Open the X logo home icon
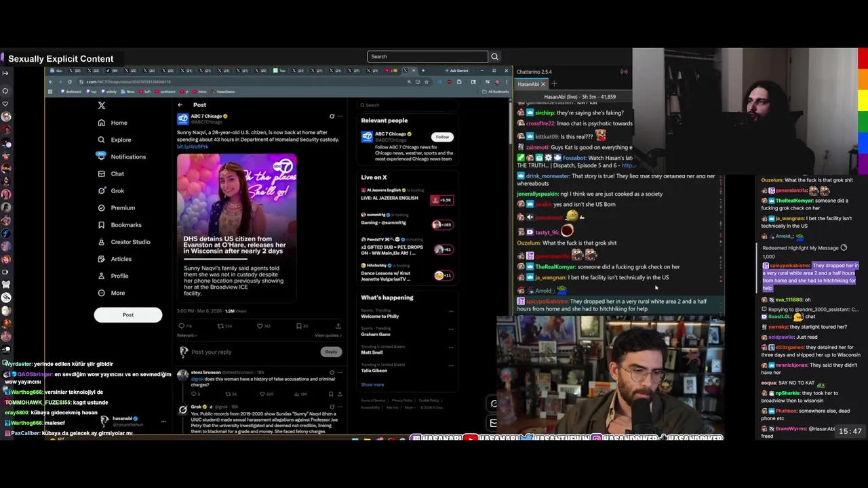Screen dimensions: 868x488 102,106
